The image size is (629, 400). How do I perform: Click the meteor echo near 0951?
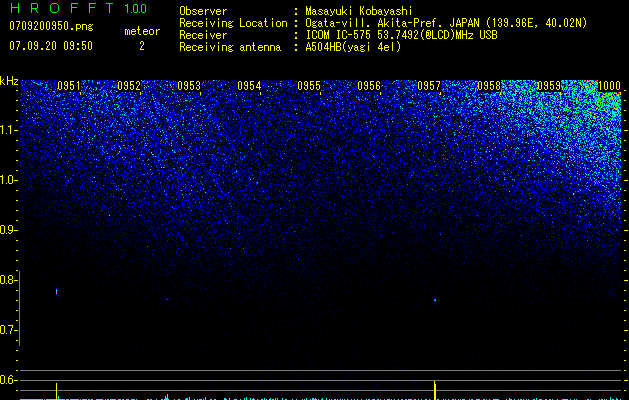57,292
